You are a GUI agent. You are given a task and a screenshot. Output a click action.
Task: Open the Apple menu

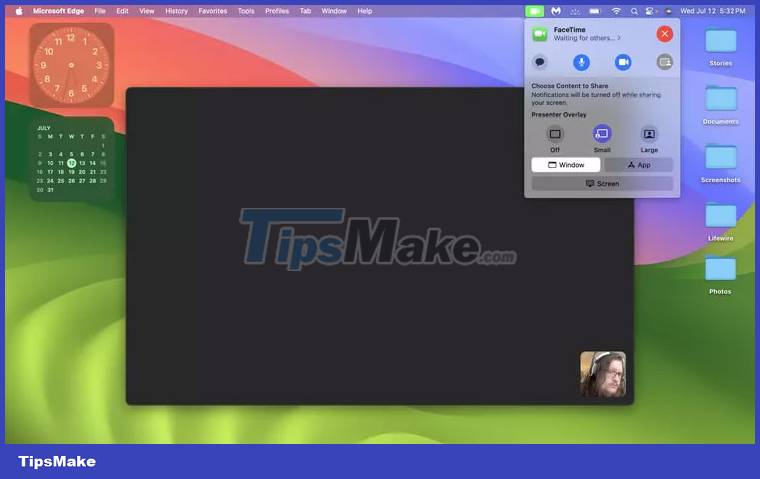point(19,11)
